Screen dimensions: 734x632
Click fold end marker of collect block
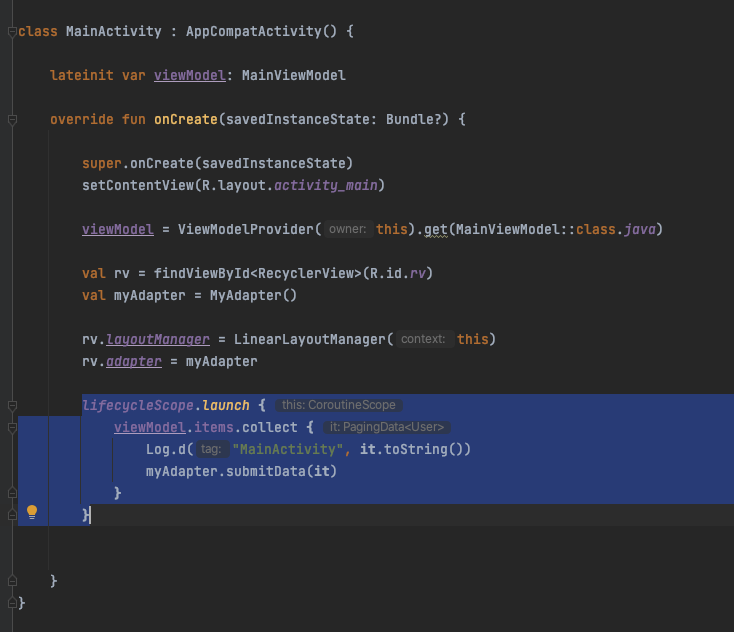[x=13, y=493]
